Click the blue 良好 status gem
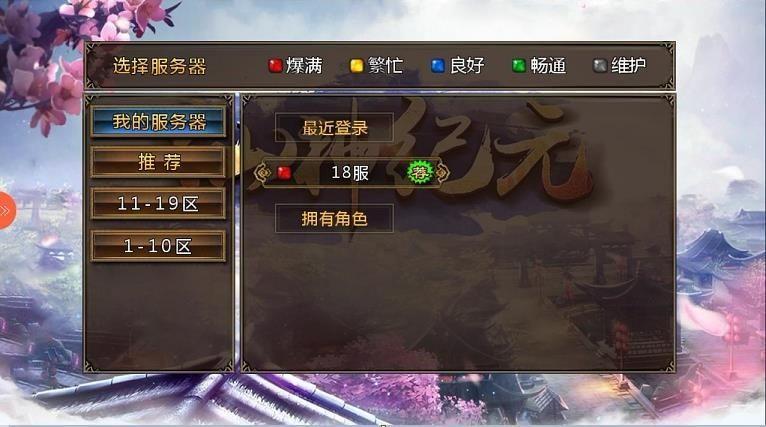 [x=438, y=65]
